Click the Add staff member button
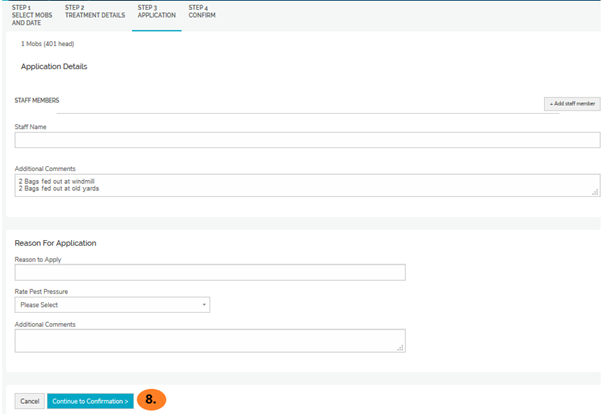The height and width of the screenshot is (414, 602). coord(572,103)
